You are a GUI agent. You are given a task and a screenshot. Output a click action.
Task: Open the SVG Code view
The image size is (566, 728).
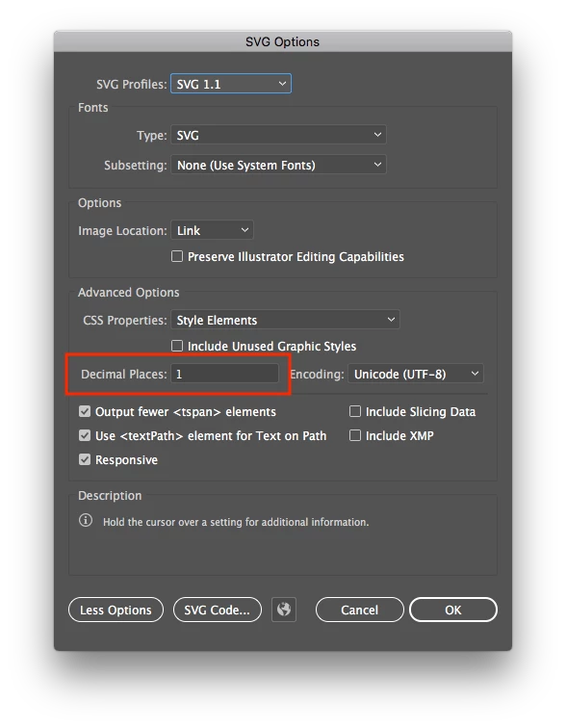pos(218,610)
